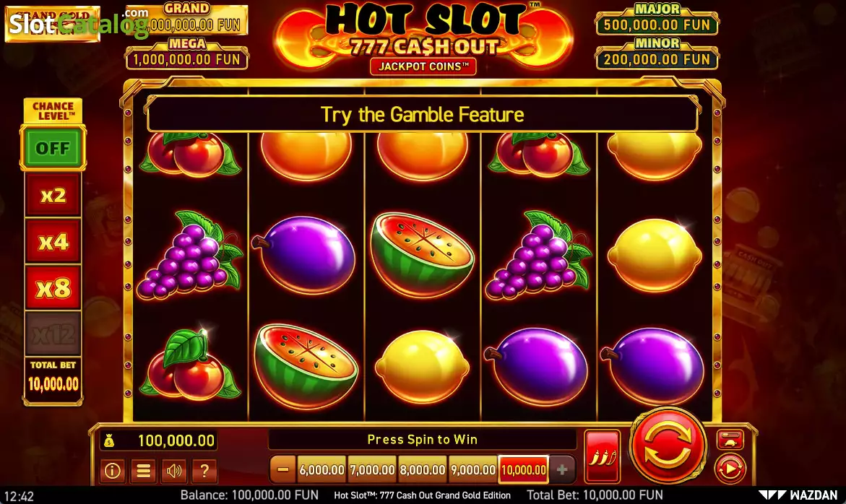846x504 pixels.
Task: Select the 6,000.00 bet option
Action: [321, 469]
